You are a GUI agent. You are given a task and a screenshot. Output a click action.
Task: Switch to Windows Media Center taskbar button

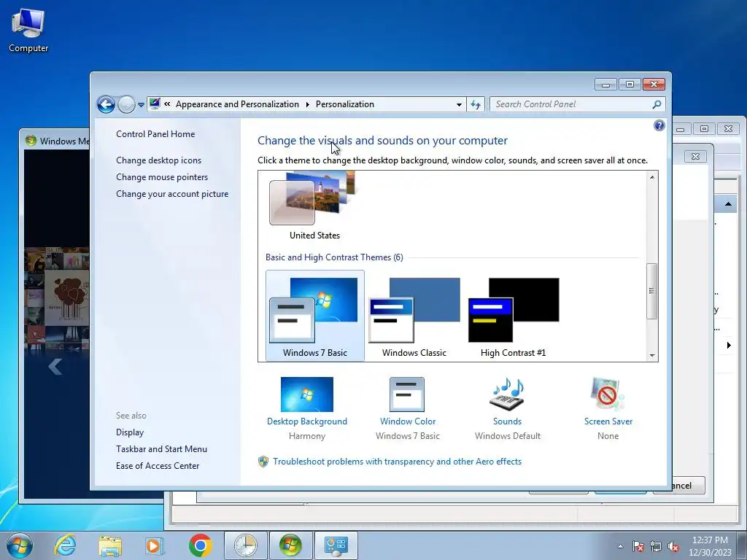pyautogui.click(x=290, y=545)
